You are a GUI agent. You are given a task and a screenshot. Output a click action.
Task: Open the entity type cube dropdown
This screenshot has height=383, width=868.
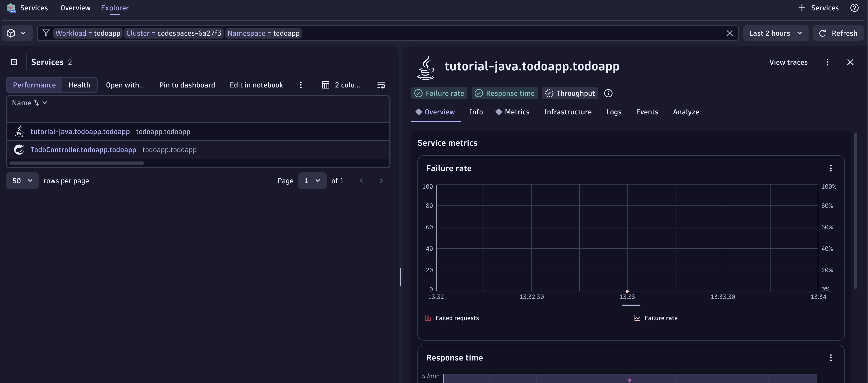coord(17,33)
